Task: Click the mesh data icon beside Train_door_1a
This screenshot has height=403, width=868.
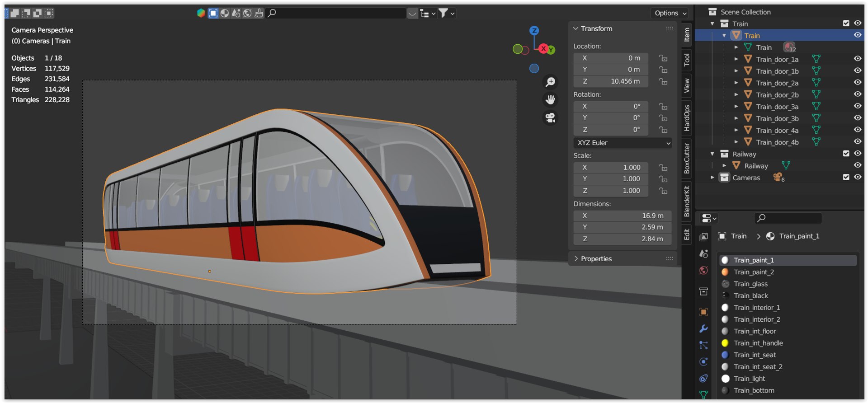Action: [x=816, y=59]
